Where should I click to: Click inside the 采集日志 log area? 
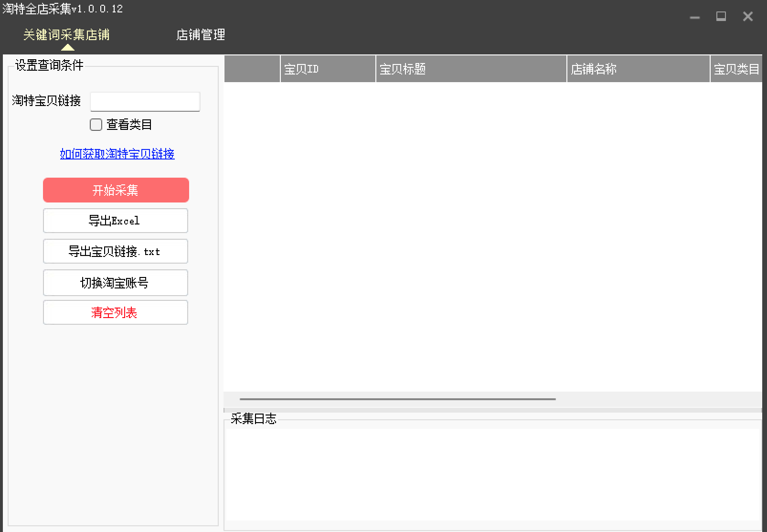[x=492, y=475]
